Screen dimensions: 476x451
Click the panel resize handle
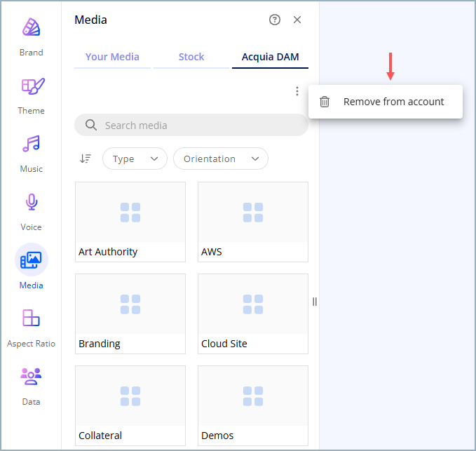click(315, 302)
